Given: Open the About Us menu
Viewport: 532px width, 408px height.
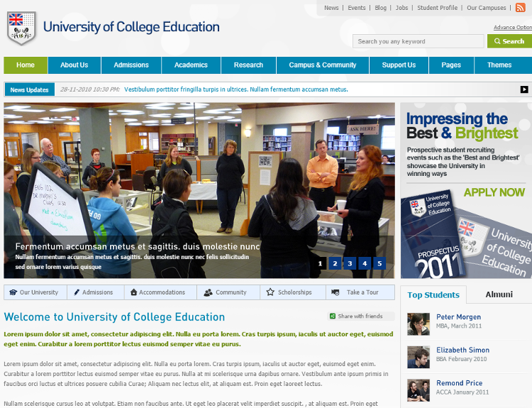Looking at the screenshot, I should [x=74, y=65].
